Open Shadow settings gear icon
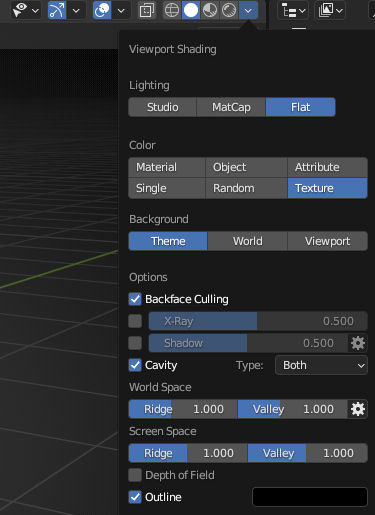This screenshot has height=515, width=375. tap(358, 343)
